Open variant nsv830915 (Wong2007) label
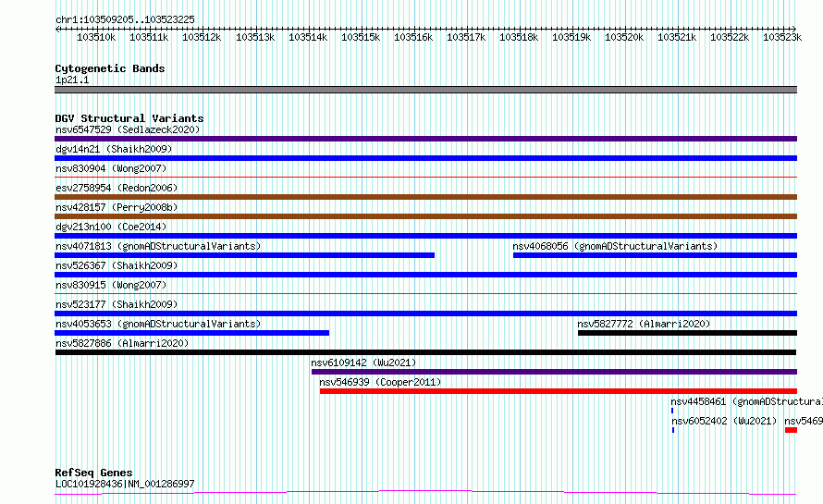Image resolution: width=823 pixels, height=504 pixels. pyautogui.click(x=111, y=285)
